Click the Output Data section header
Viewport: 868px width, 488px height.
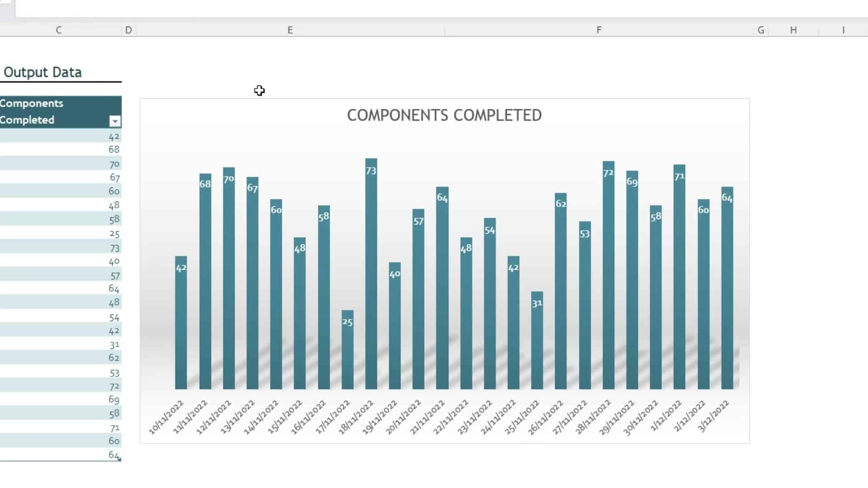(x=42, y=72)
